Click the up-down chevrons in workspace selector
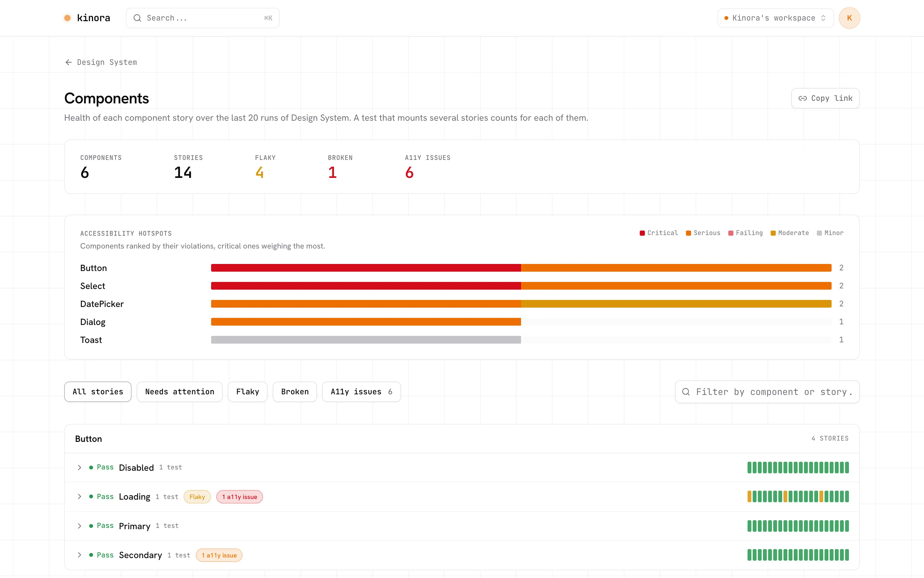Image resolution: width=924 pixels, height=578 pixels. (823, 18)
